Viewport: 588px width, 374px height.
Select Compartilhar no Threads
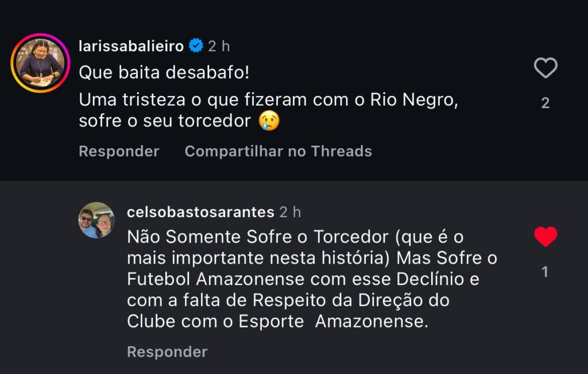[278, 151]
